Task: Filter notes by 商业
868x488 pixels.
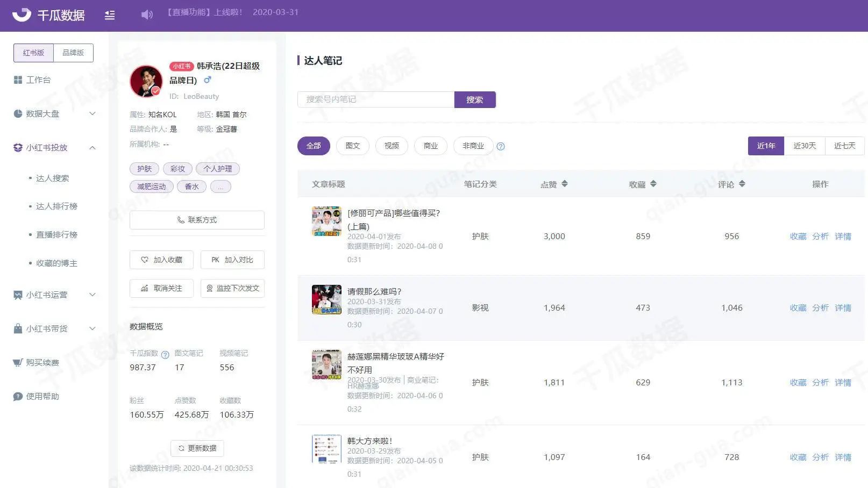Action: click(431, 146)
